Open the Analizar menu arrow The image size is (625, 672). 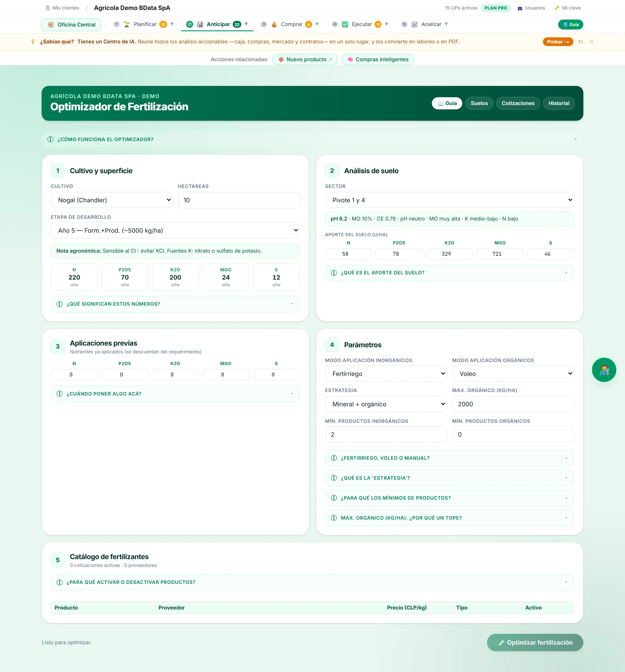pyautogui.click(x=446, y=24)
